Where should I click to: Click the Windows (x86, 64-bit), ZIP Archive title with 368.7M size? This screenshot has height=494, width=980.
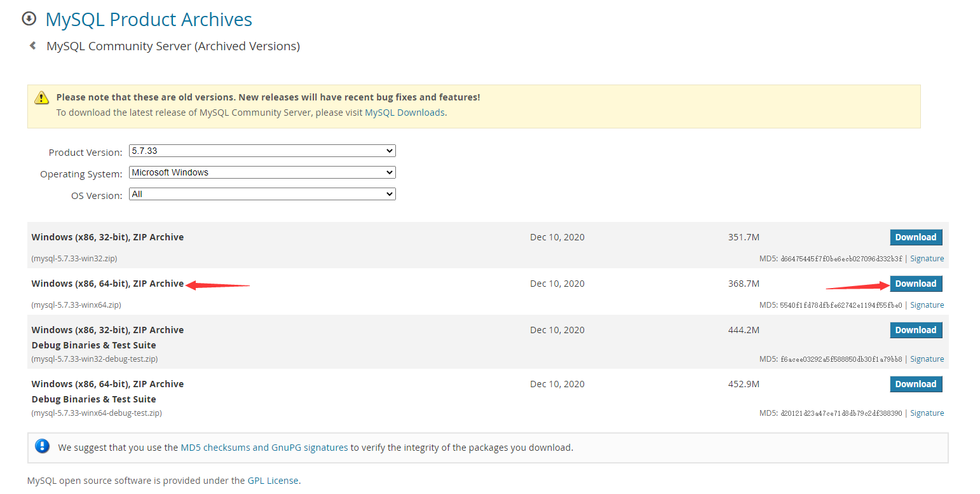click(107, 284)
